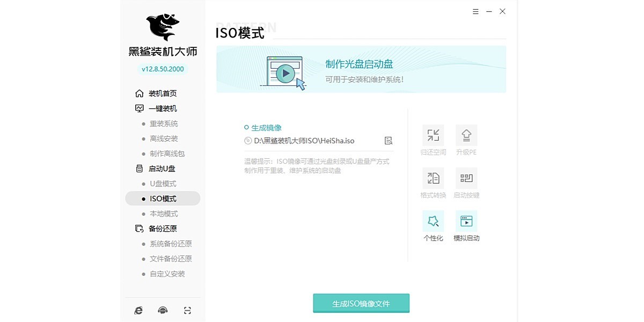Open the 格式转换 format conversion tool
644x322 pixels.
tap(433, 178)
